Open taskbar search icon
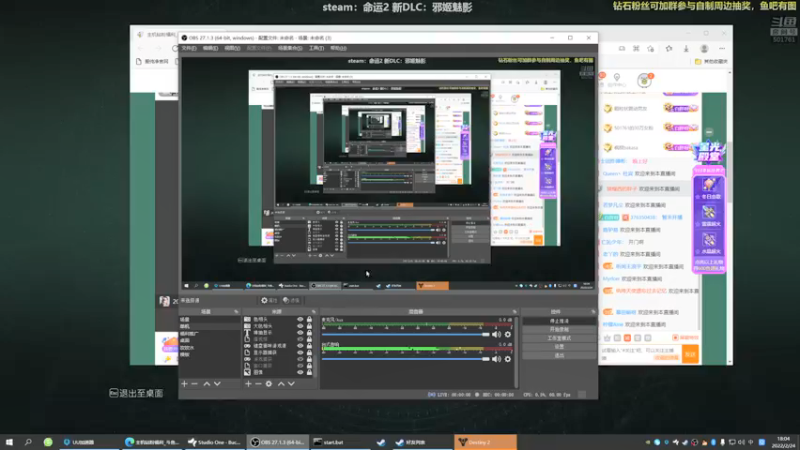Viewport: 800px width, 450px height. tap(28, 442)
